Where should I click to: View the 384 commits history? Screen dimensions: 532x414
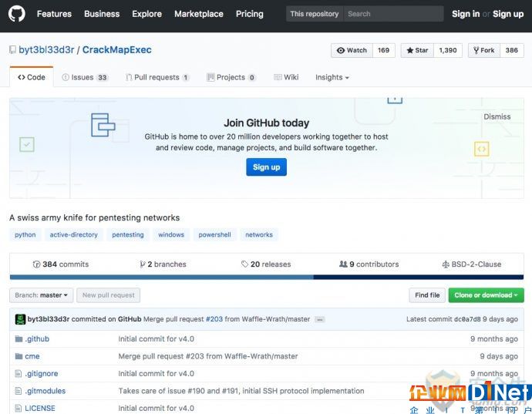[61, 264]
